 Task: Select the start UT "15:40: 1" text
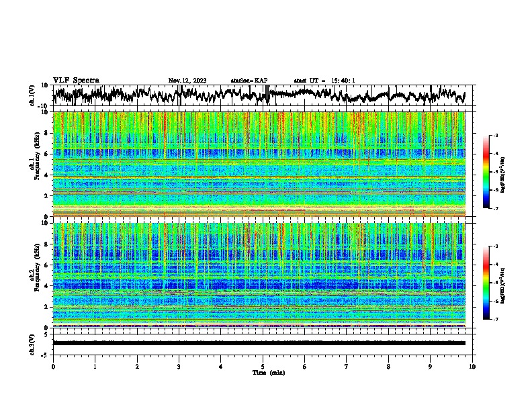pyautogui.click(x=343, y=81)
